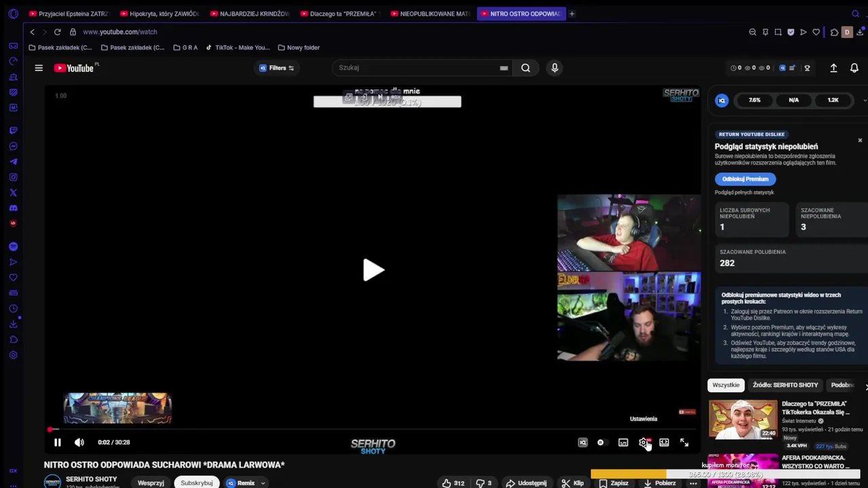The height and width of the screenshot is (488, 868).
Task: Open Twitch in browser sidebar
Action: click(x=13, y=130)
